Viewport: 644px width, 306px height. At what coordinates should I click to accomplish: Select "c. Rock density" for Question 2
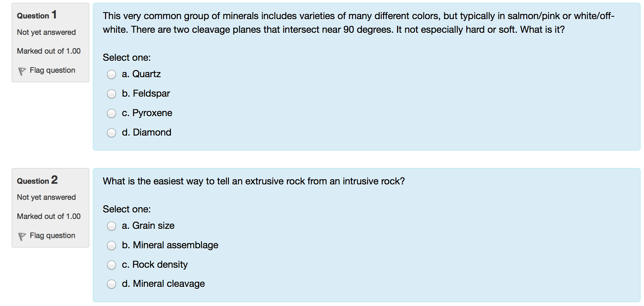click(111, 264)
